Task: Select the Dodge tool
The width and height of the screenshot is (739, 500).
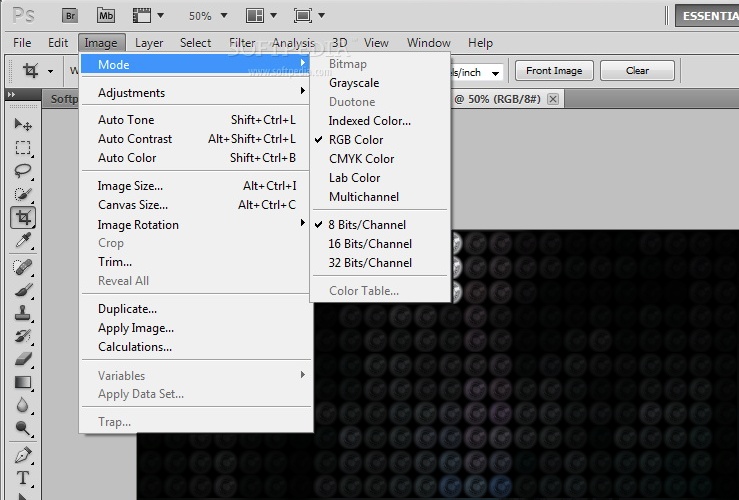Action: [23, 428]
